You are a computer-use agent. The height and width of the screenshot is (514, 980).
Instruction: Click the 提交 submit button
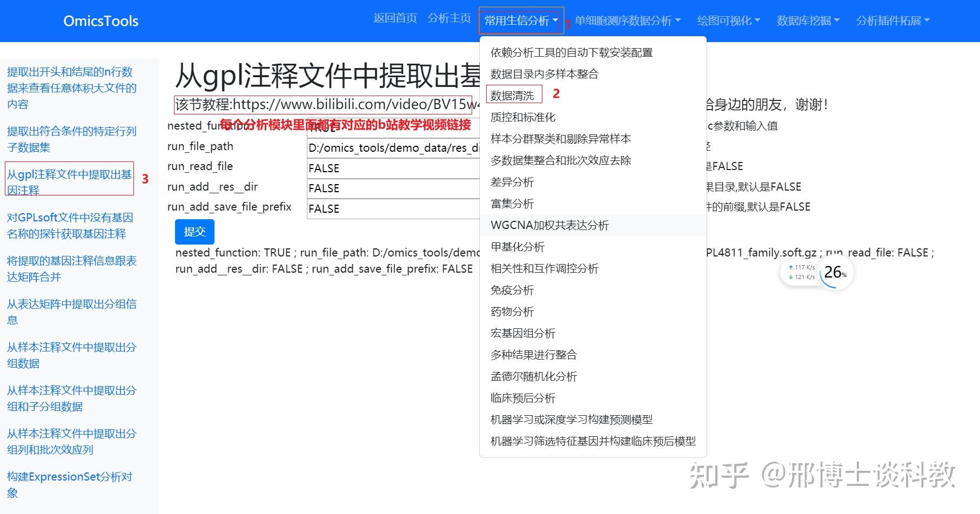(194, 232)
